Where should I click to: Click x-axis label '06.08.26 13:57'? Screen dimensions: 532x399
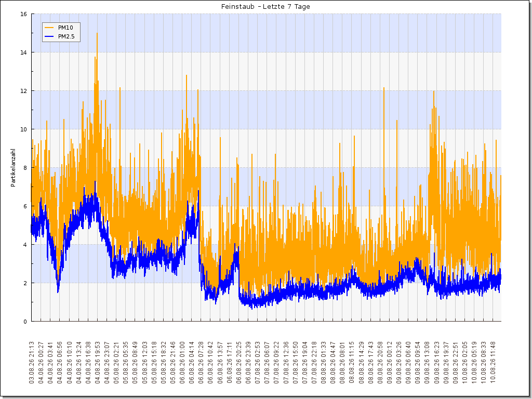(220, 362)
